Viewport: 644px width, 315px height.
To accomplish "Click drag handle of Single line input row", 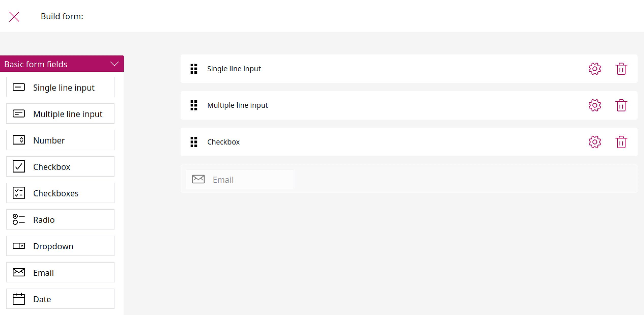I will tap(194, 69).
